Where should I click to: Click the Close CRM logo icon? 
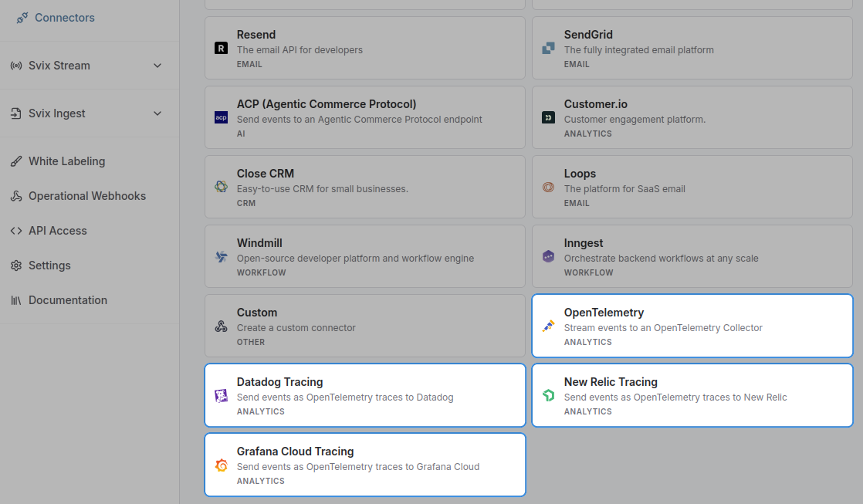(x=222, y=187)
